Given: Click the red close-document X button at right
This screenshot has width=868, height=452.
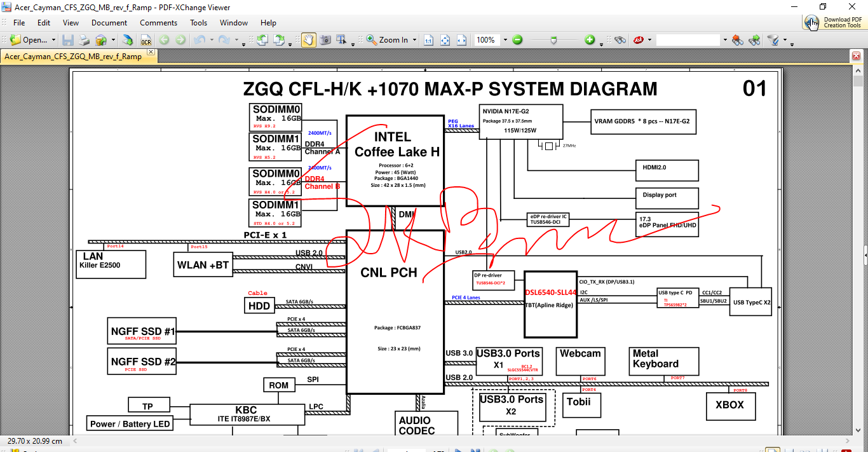Looking at the screenshot, I should pos(856,57).
